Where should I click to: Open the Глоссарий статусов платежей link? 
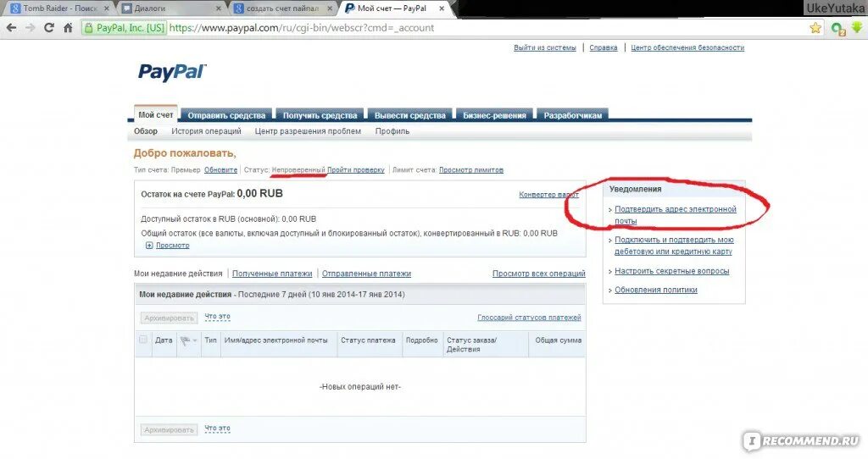529,318
